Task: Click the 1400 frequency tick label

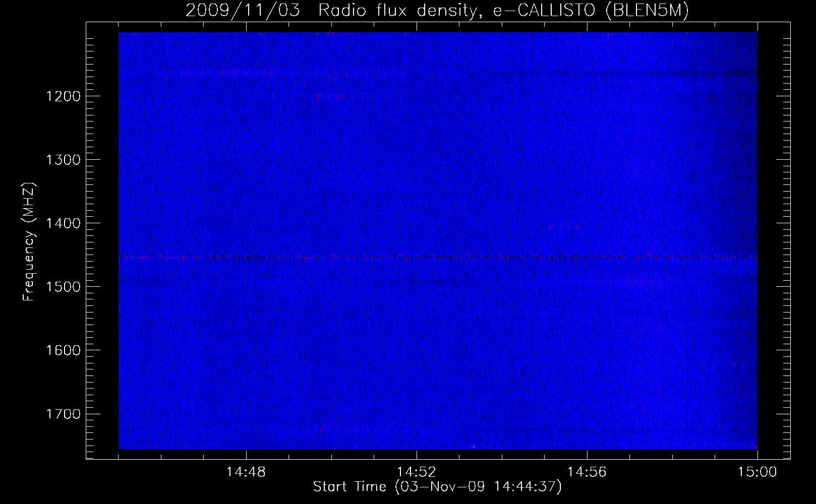Action: (x=63, y=223)
